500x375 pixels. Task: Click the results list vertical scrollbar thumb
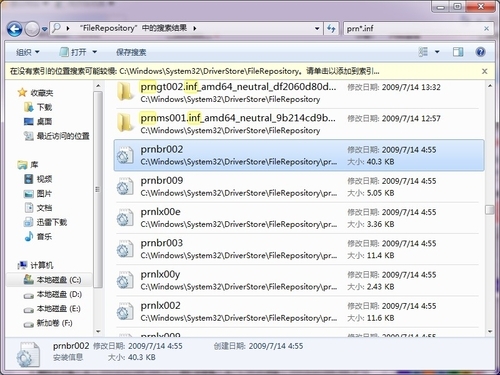489,210
